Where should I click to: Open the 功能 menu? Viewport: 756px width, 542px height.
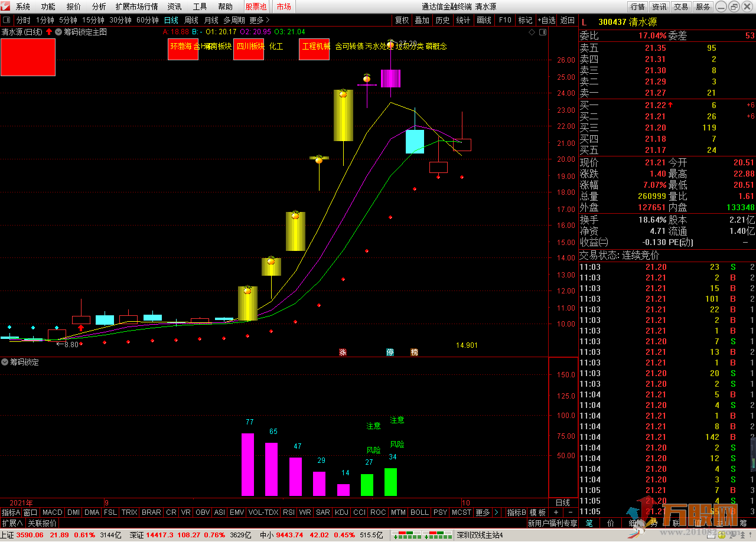click(x=48, y=7)
